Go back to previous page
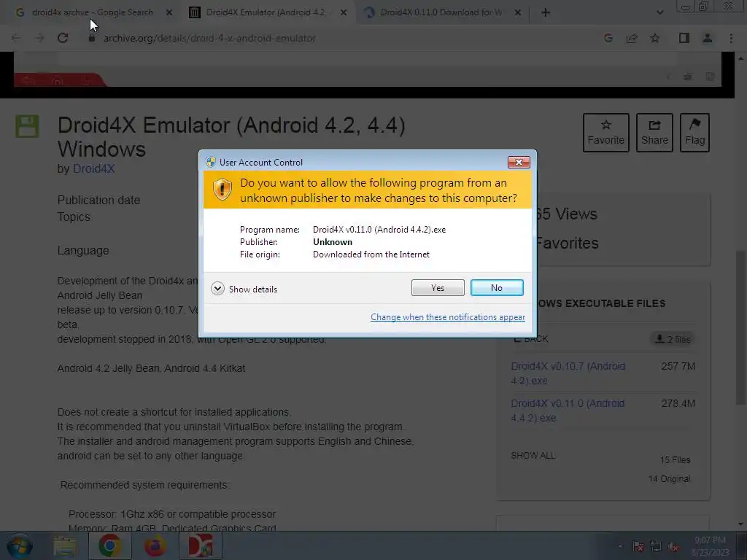747x560 pixels. 16,38
